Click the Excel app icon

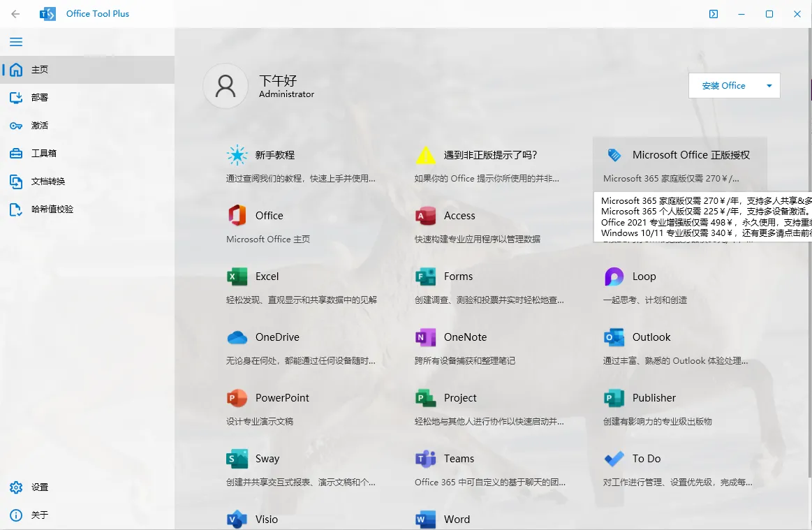[x=237, y=277]
